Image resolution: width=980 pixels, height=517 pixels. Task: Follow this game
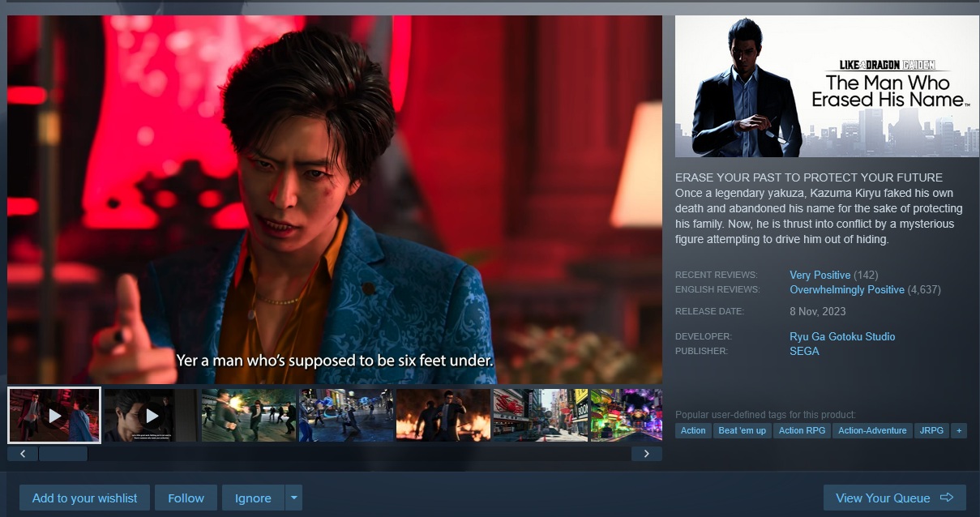tap(186, 498)
